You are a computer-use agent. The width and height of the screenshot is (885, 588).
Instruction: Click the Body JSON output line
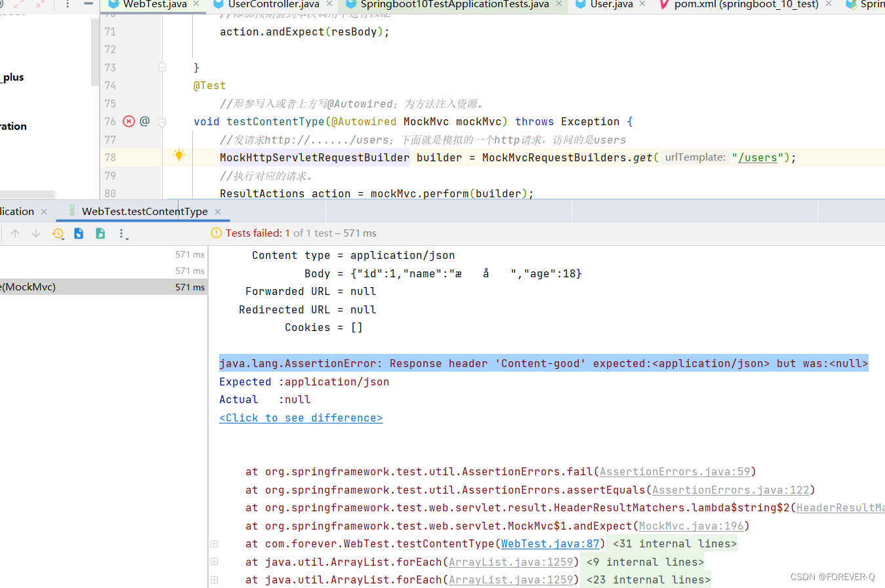point(443,274)
